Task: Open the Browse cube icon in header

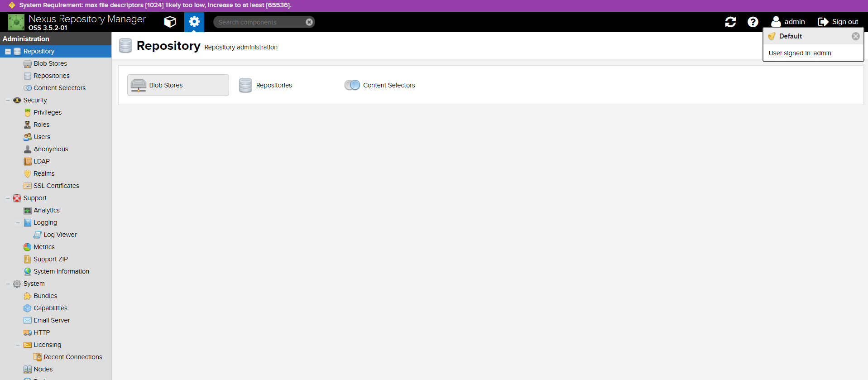Action: click(170, 22)
